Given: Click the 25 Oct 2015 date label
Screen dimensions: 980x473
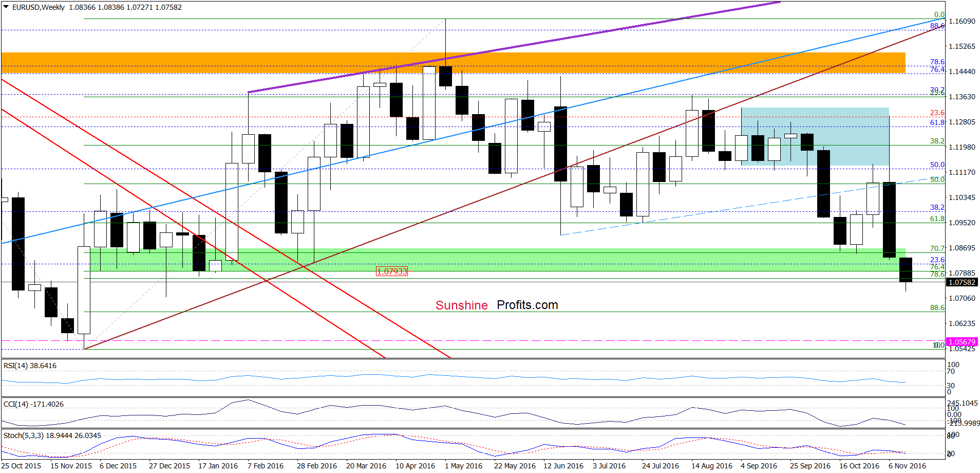Looking at the screenshot, I should click(x=21, y=466).
